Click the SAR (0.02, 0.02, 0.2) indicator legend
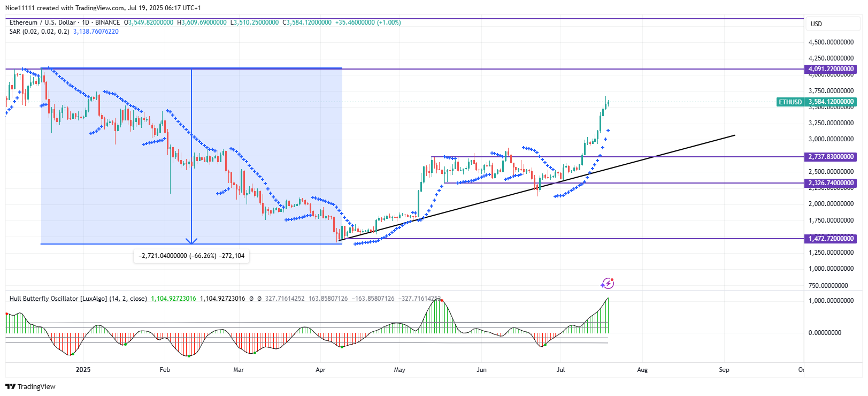 tap(40, 32)
